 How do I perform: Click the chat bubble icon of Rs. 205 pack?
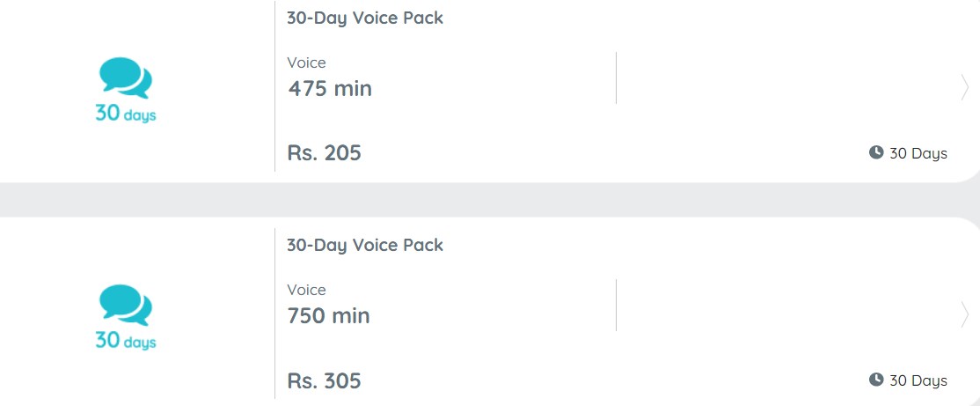pos(126,78)
